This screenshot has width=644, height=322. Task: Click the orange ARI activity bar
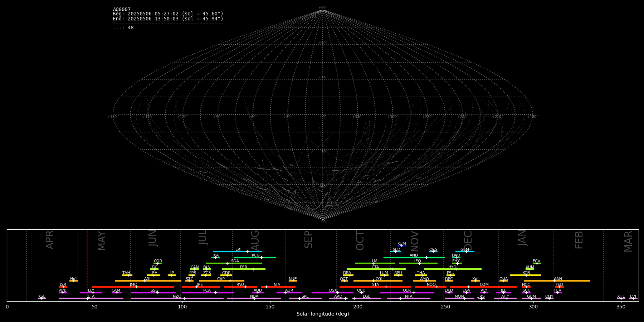click(x=148, y=281)
